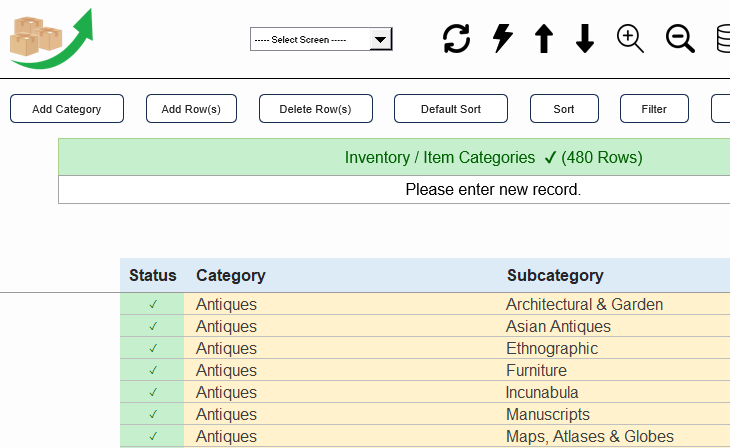The width and height of the screenshot is (730, 448).
Task: Click the Sort button
Action: (564, 109)
